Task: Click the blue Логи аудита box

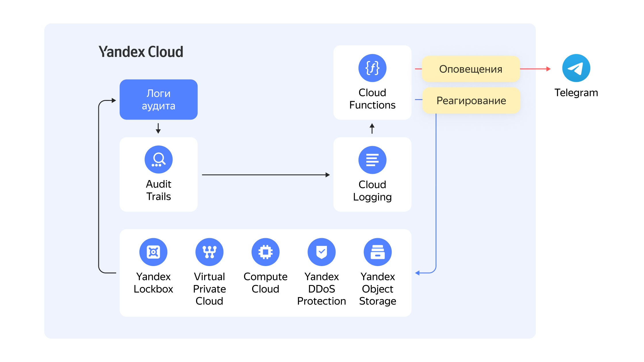Action: pyautogui.click(x=158, y=99)
